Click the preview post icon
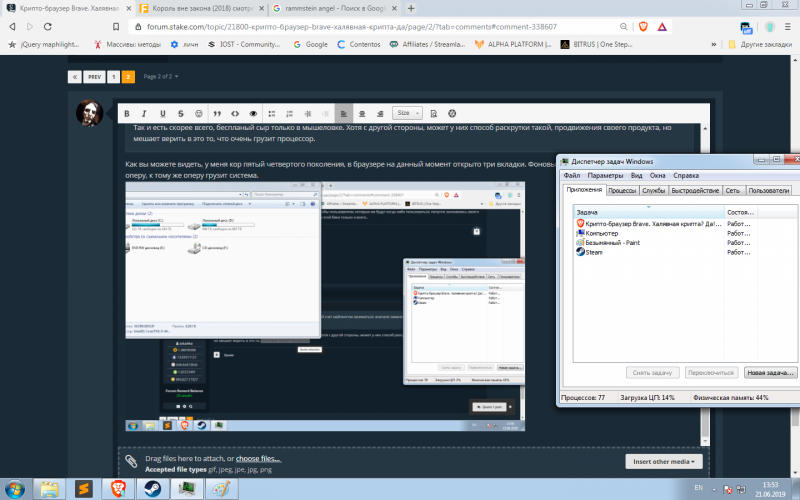 point(434,114)
